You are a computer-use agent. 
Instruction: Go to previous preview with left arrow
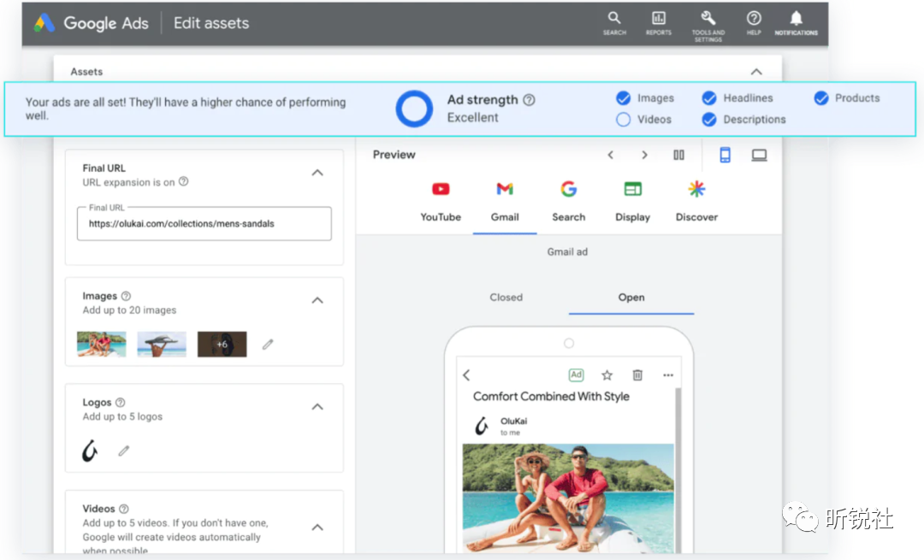pyautogui.click(x=611, y=155)
